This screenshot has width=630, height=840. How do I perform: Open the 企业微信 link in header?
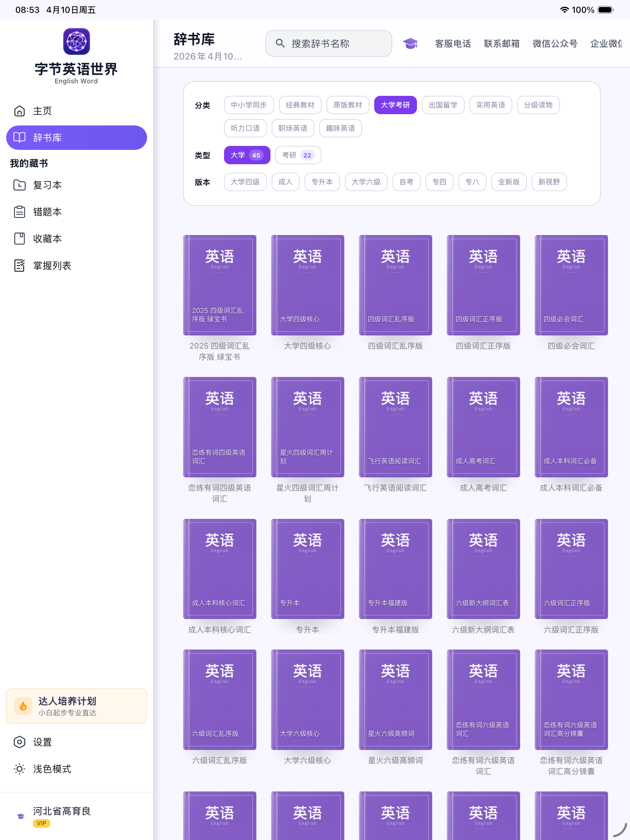click(606, 44)
